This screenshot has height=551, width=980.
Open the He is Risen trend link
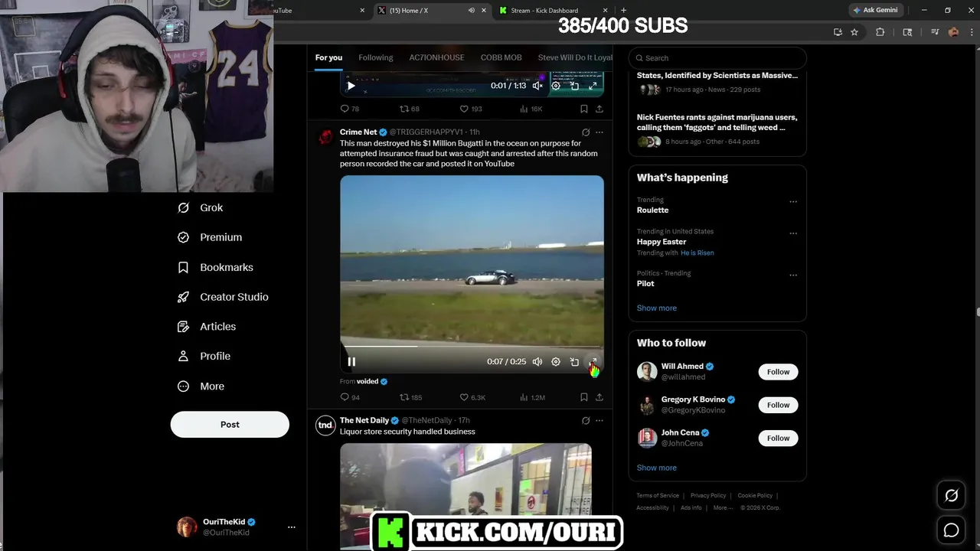point(697,253)
